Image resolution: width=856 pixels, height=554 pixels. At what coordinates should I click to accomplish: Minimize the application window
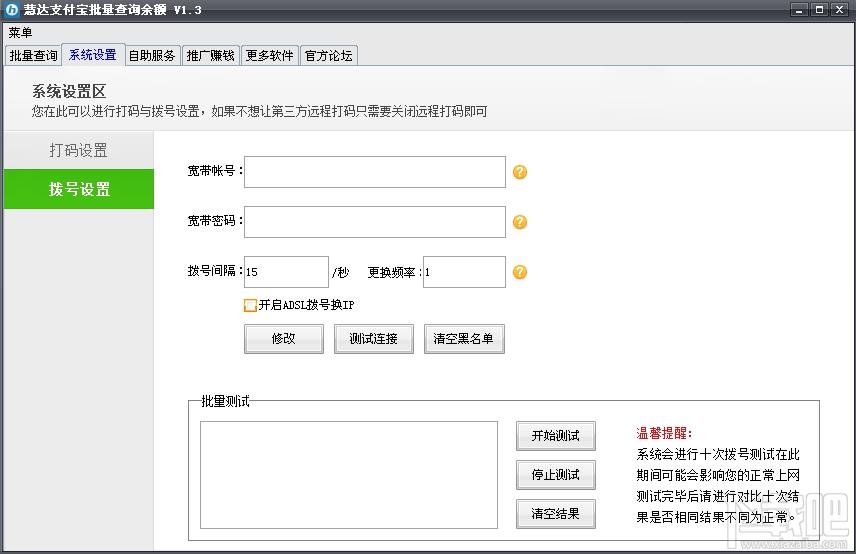point(799,10)
